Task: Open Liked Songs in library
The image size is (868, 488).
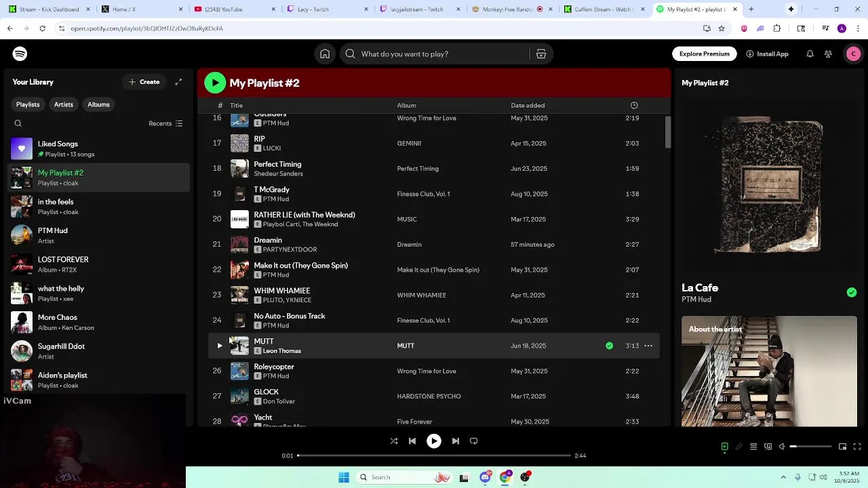Action: [x=99, y=148]
